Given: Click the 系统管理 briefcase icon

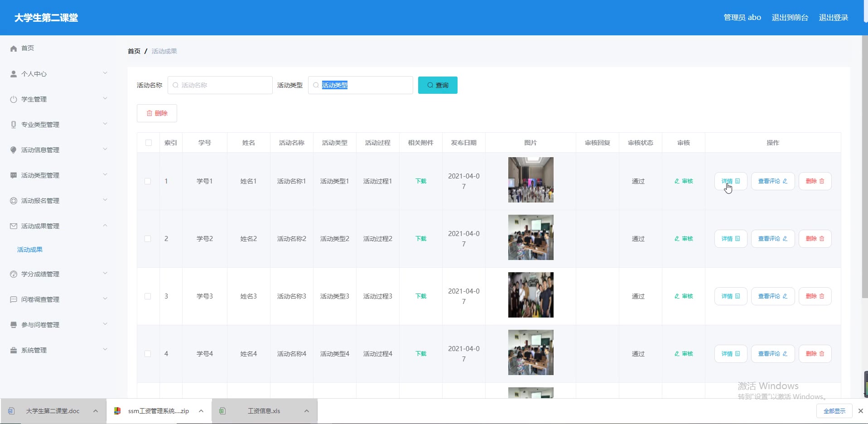Looking at the screenshot, I should pyautogui.click(x=14, y=350).
